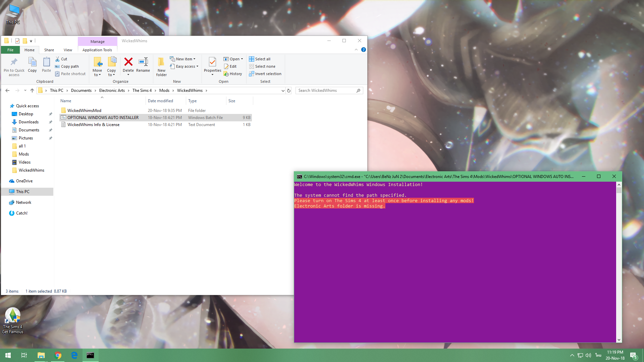Click Select none in ribbon

pyautogui.click(x=262, y=66)
